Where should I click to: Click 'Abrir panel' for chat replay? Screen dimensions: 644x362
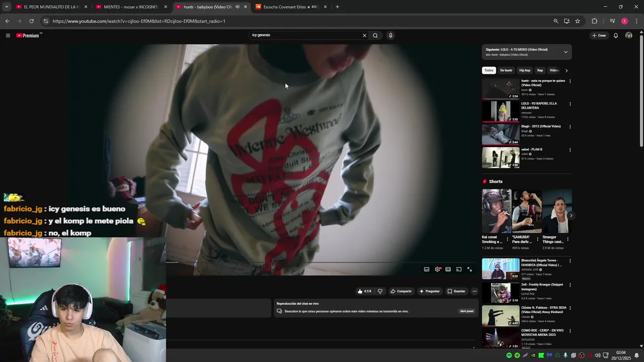coord(466,311)
